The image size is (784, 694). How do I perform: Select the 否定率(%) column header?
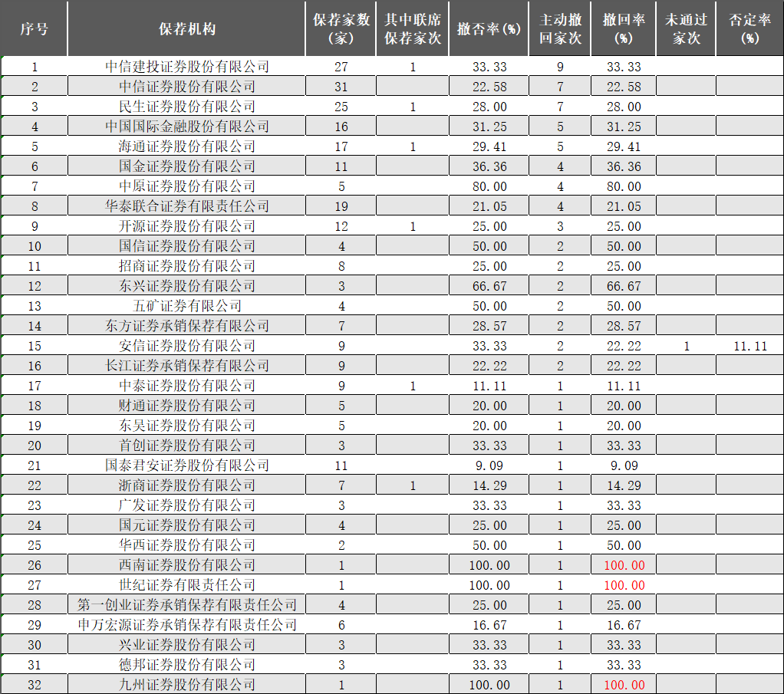coord(749,28)
